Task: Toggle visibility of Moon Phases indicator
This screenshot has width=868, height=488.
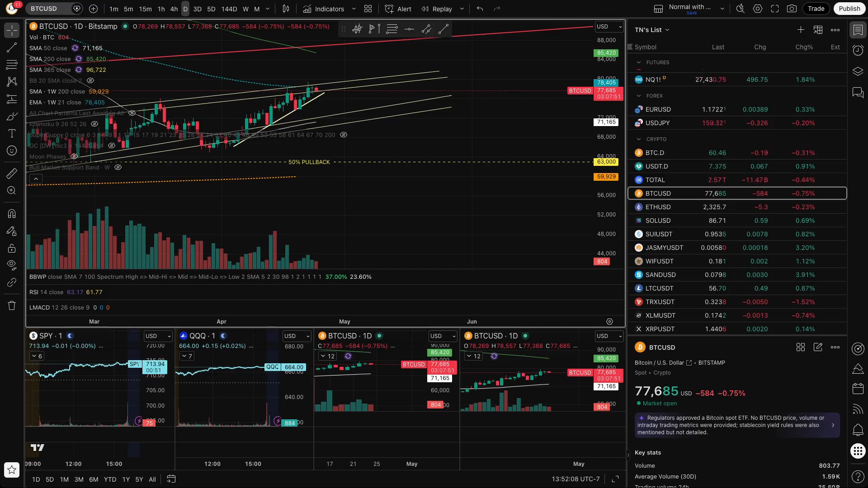Action: [74, 156]
